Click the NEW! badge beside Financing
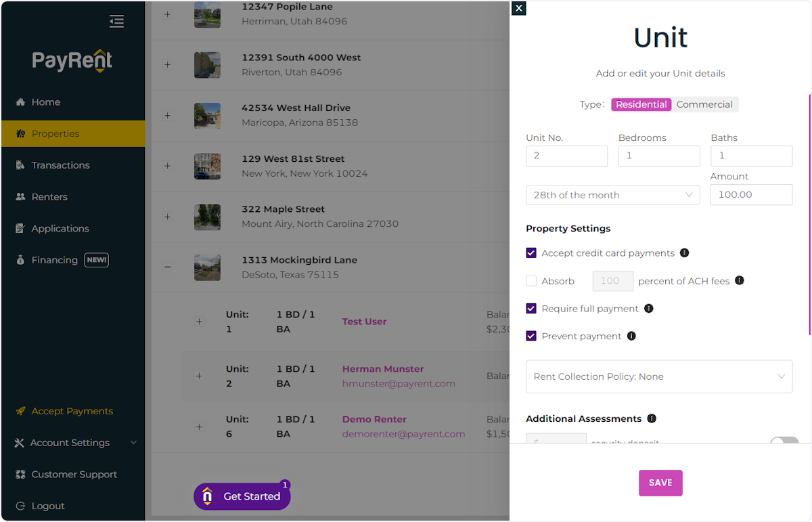812x522 pixels. 96,260
